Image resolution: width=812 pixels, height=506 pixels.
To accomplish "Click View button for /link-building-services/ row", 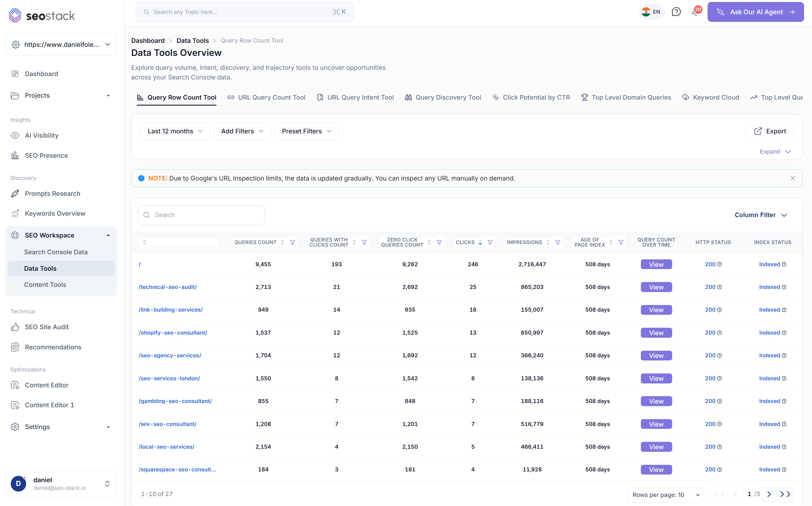I will coord(656,310).
